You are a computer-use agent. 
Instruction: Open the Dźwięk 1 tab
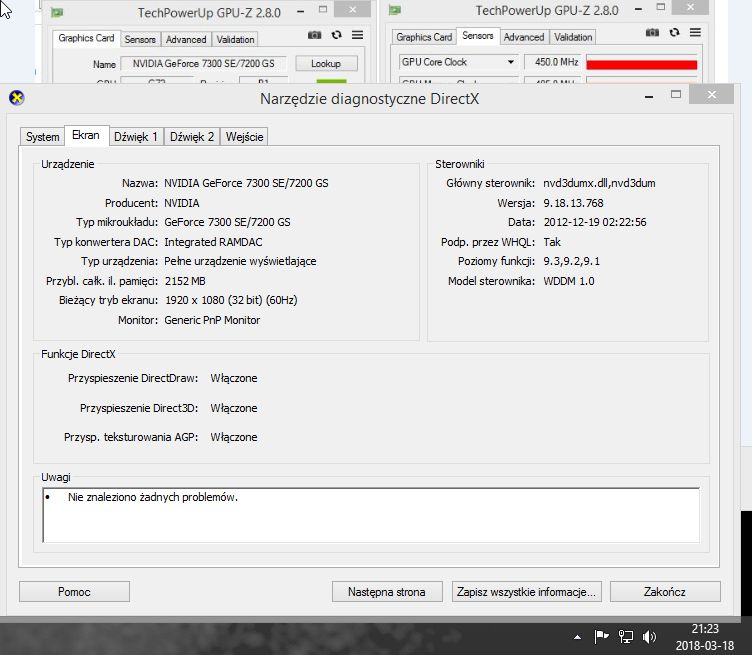click(x=136, y=137)
